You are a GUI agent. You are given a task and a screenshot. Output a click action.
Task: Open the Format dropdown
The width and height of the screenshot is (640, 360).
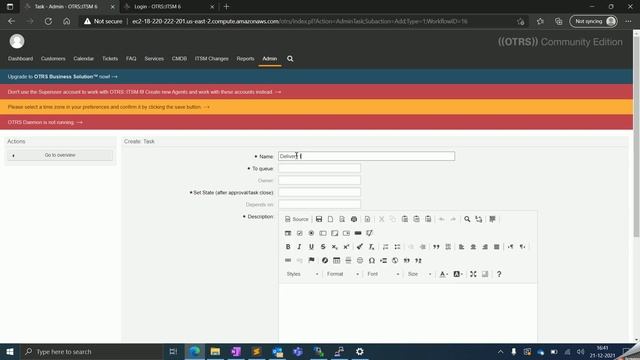click(x=342, y=274)
